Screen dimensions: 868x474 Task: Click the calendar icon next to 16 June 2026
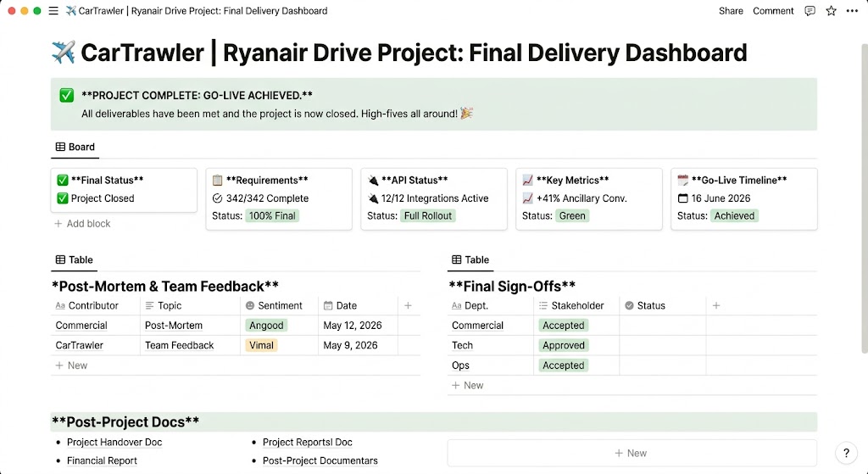tap(683, 198)
